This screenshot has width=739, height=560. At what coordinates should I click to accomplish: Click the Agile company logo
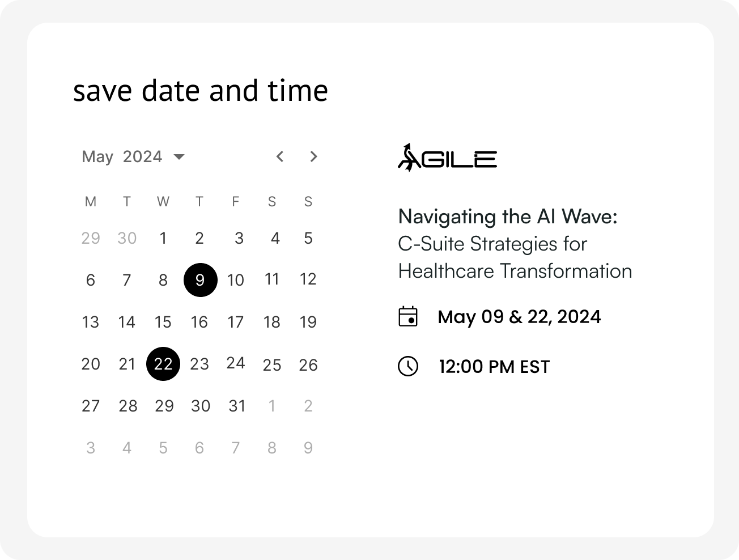click(447, 158)
